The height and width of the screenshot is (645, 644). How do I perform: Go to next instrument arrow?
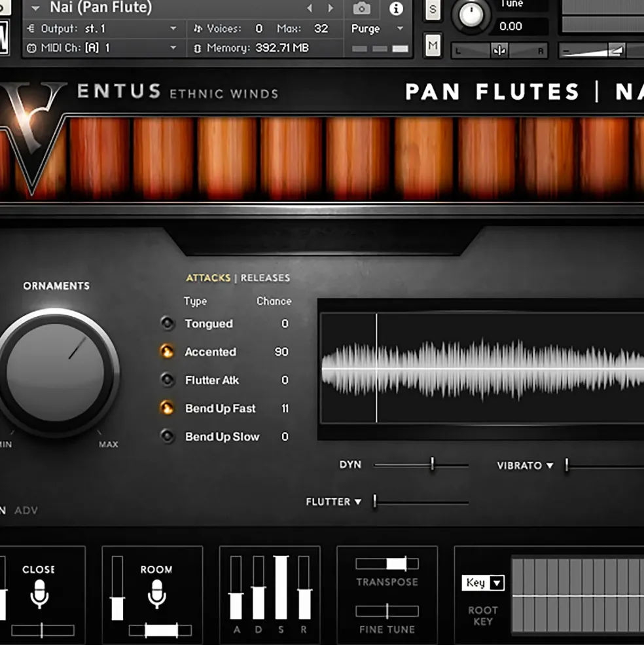click(x=331, y=8)
